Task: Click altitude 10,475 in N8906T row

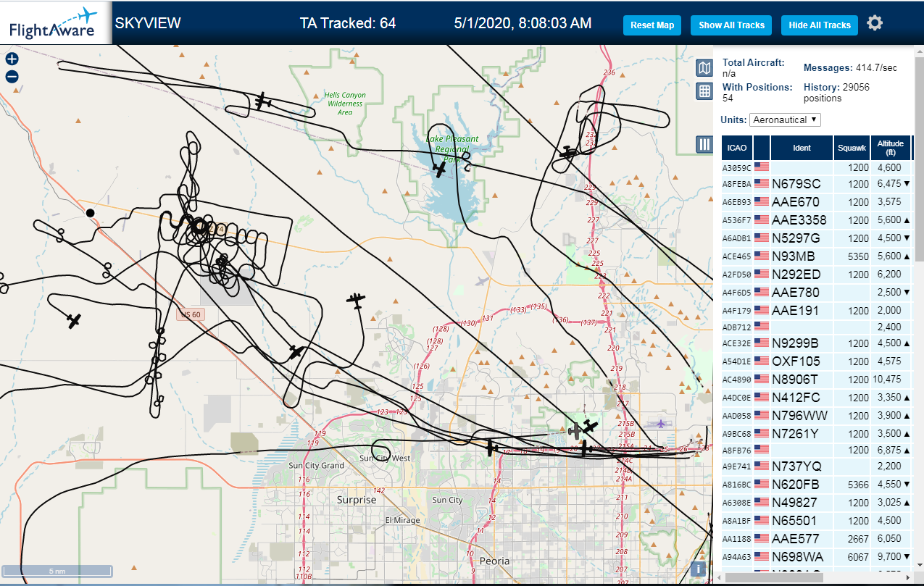Action: coord(887,379)
